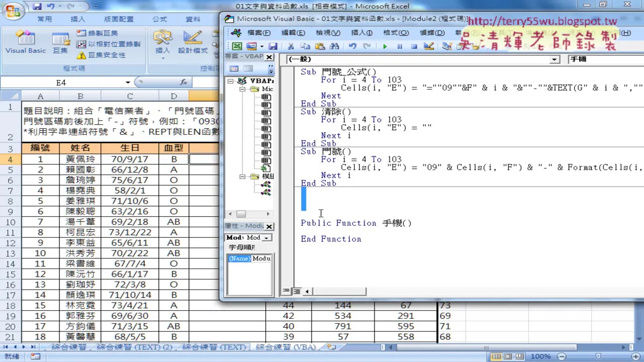This screenshot has width=644, height=362.
Task: Collapse the Microsoft Excel objects folder node
Action: click(x=242, y=89)
